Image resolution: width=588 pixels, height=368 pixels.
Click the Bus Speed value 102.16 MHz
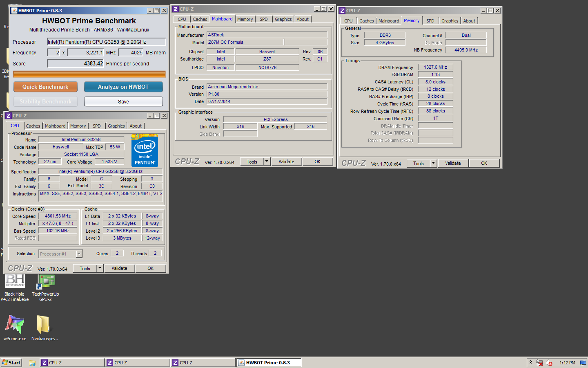point(58,231)
